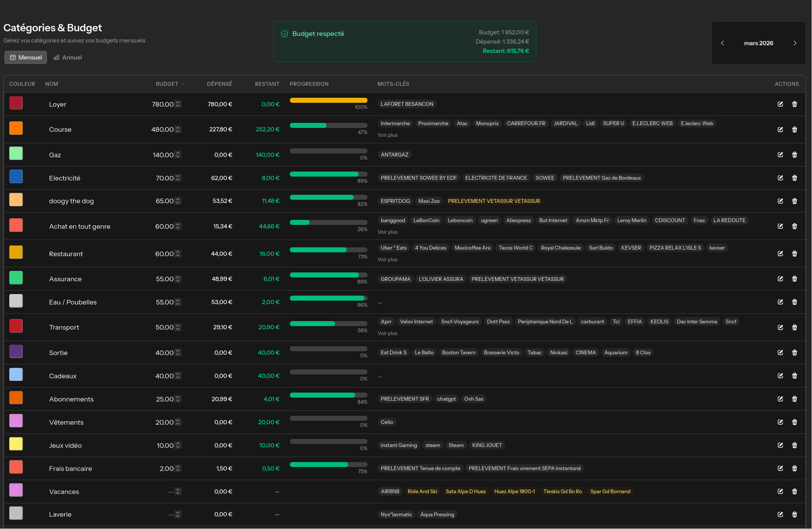Delete the Jeux vidéo category
Viewport: 812px width, 529px height.
(x=795, y=445)
